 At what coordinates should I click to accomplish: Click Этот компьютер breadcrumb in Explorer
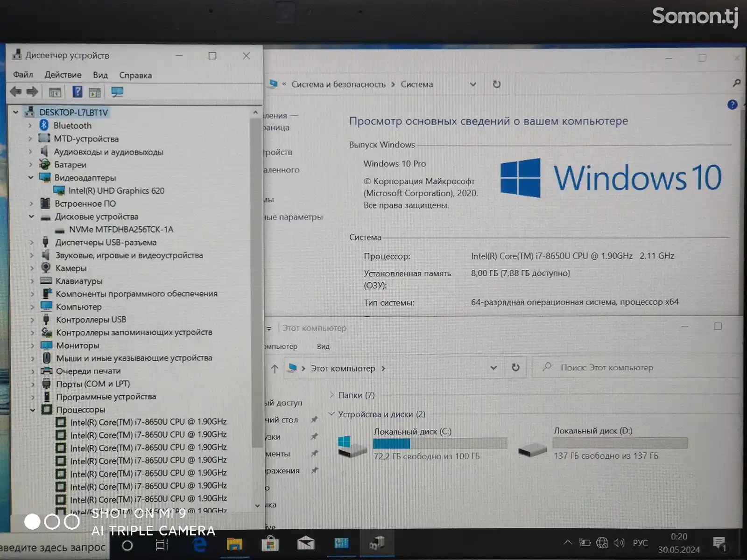click(x=343, y=368)
